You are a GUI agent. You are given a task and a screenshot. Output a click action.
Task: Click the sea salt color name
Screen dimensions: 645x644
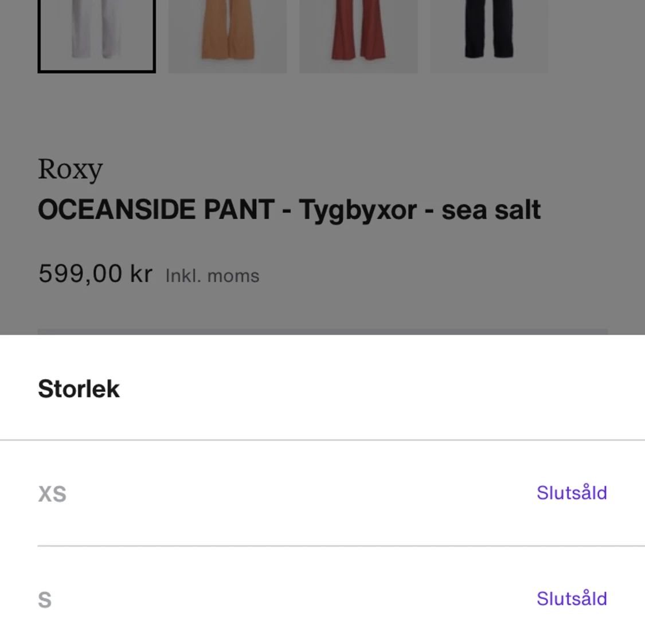tap(491, 210)
